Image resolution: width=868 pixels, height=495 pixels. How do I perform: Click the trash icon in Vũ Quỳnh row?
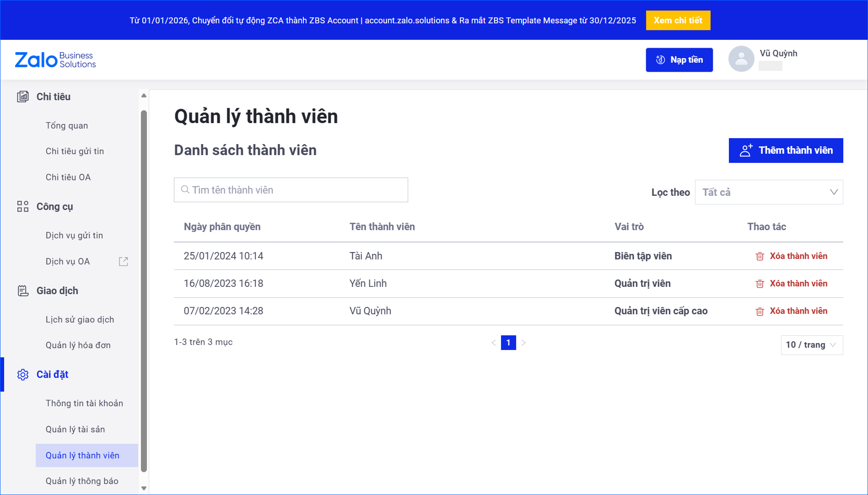760,311
